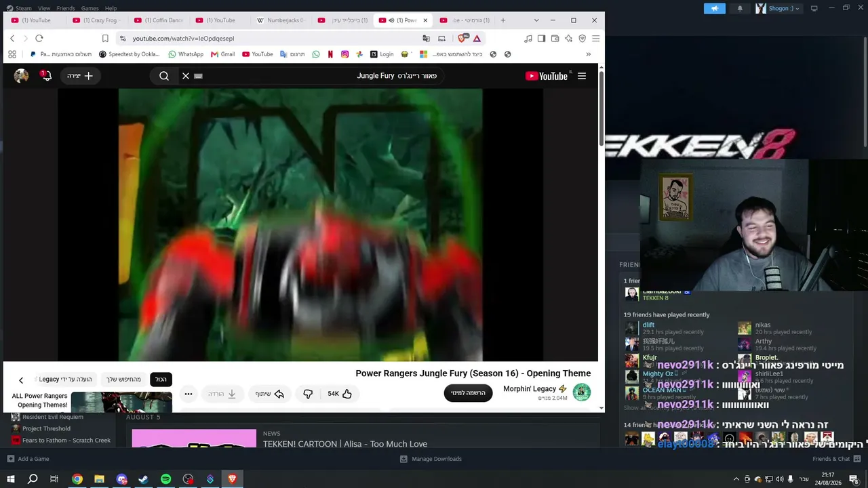Select Fears to Fathom - Scratch Creek

[x=66, y=441]
